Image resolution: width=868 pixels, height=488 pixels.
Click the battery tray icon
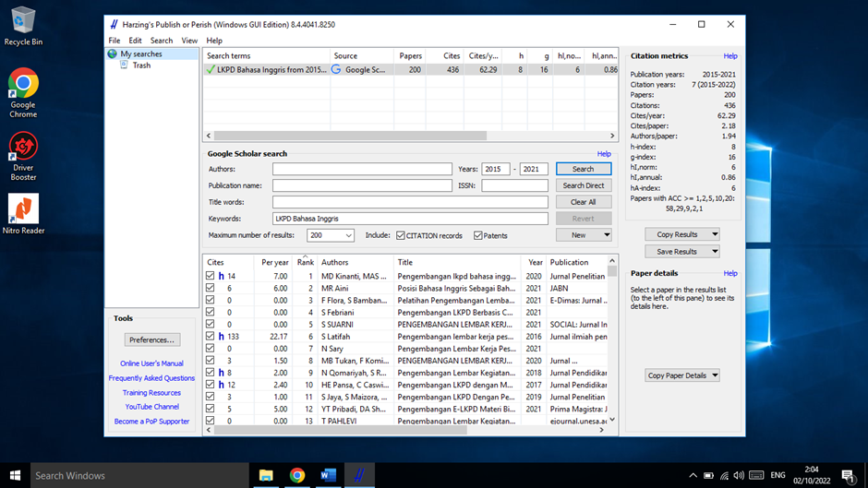pos(708,475)
